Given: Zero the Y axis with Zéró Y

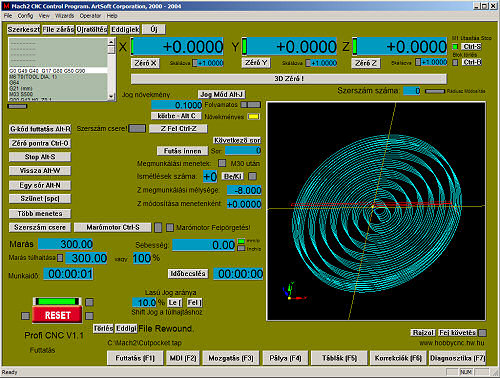Looking at the screenshot, I should pyautogui.click(x=256, y=63).
